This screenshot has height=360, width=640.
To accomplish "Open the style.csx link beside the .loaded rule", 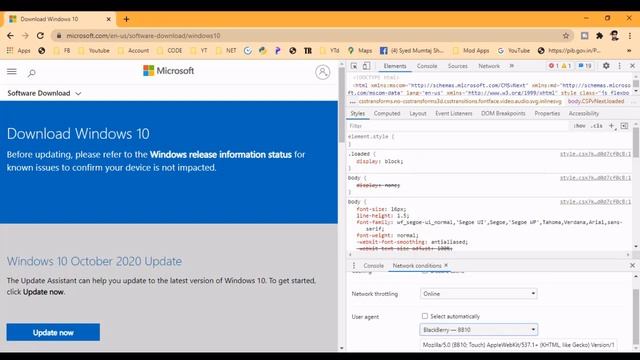I will [595, 154].
